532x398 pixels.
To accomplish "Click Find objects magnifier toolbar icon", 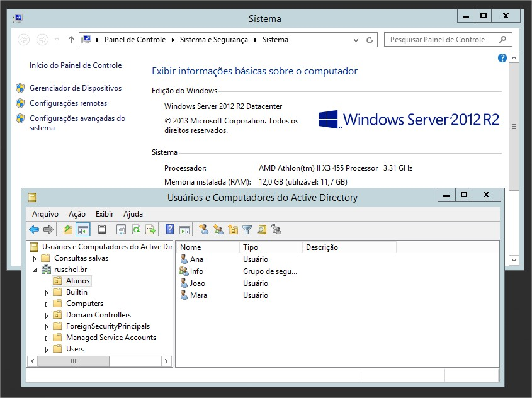I will 262,230.
